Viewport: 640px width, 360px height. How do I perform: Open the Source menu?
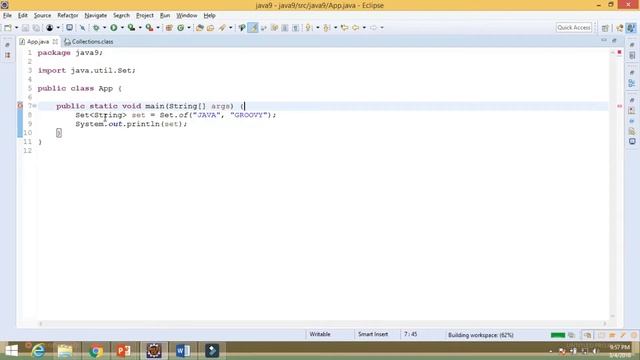pos(42,16)
